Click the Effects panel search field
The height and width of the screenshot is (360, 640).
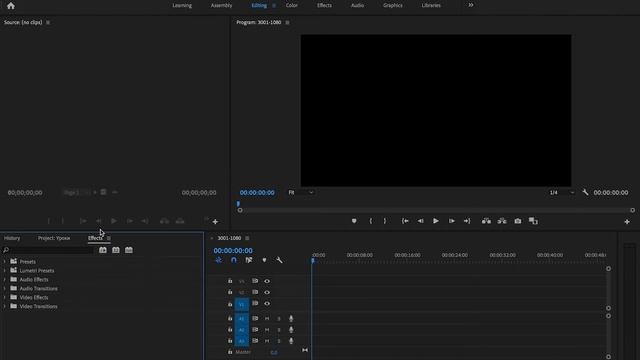coord(48,250)
